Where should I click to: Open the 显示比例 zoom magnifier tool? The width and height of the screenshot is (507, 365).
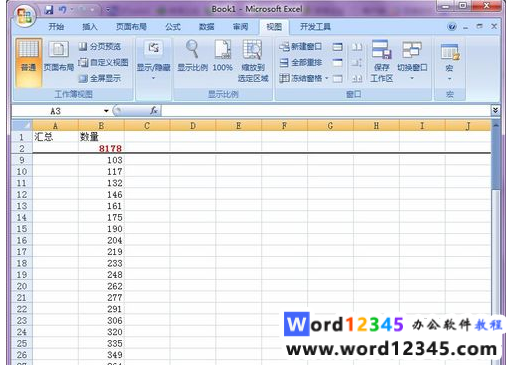(x=192, y=56)
